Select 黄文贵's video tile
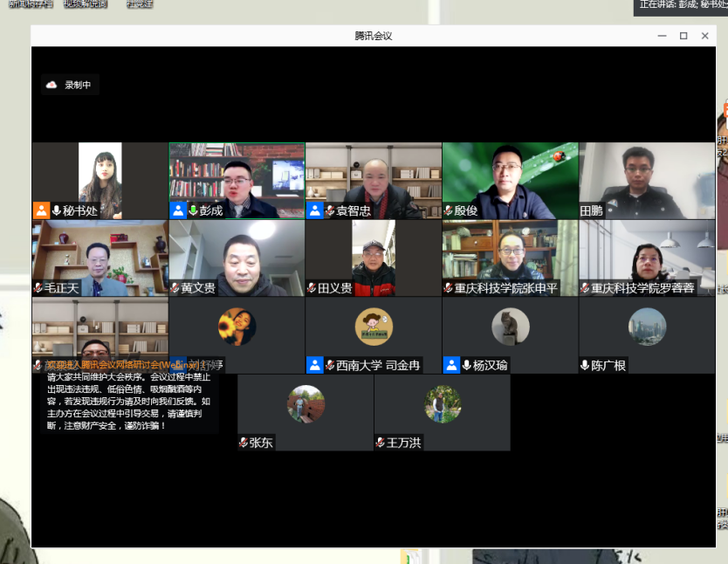728x564 pixels. pyautogui.click(x=237, y=258)
